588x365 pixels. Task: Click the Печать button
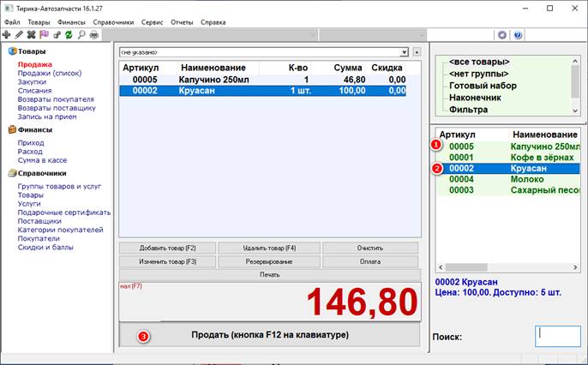pyautogui.click(x=270, y=275)
